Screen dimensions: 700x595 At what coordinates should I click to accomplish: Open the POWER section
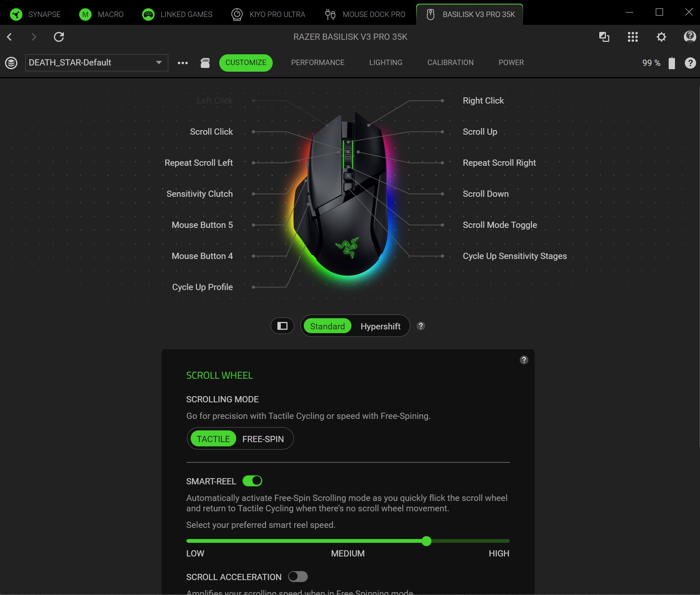point(511,63)
